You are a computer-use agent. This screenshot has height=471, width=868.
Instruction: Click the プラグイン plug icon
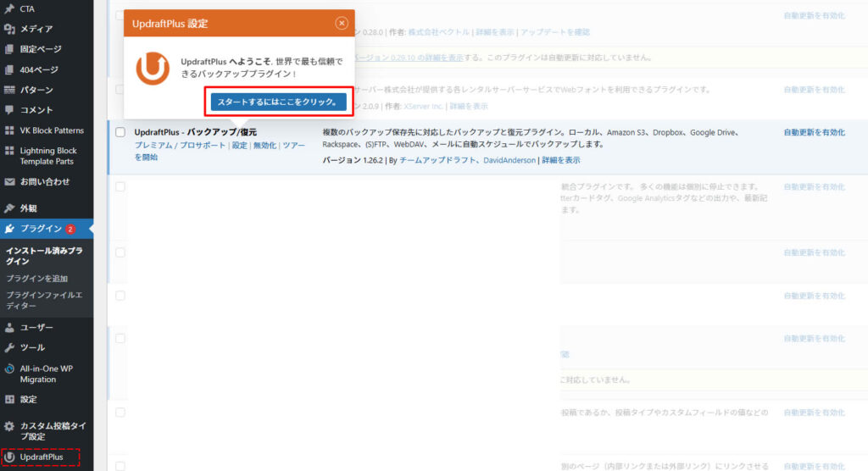[9, 229]
